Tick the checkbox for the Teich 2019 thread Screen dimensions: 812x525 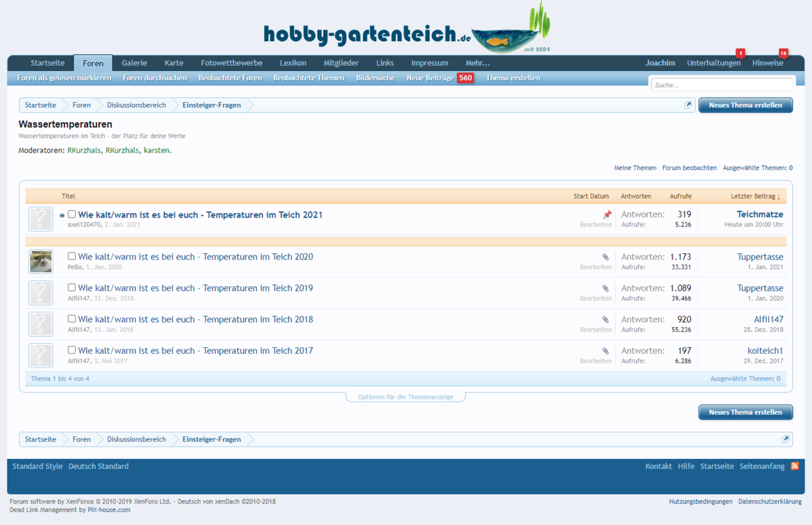pyautogui.click(x=72, y=287)
